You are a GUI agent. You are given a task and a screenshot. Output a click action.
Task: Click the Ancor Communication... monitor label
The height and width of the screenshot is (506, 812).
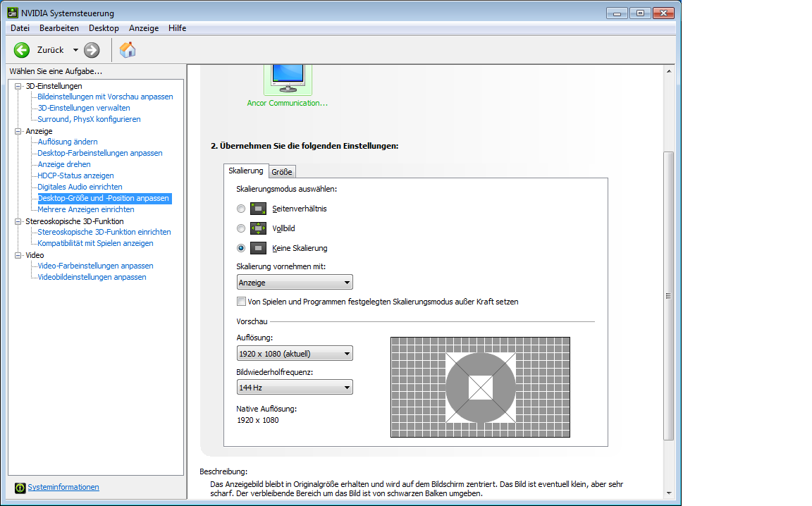pyautogui.click(x=288, y=103)
